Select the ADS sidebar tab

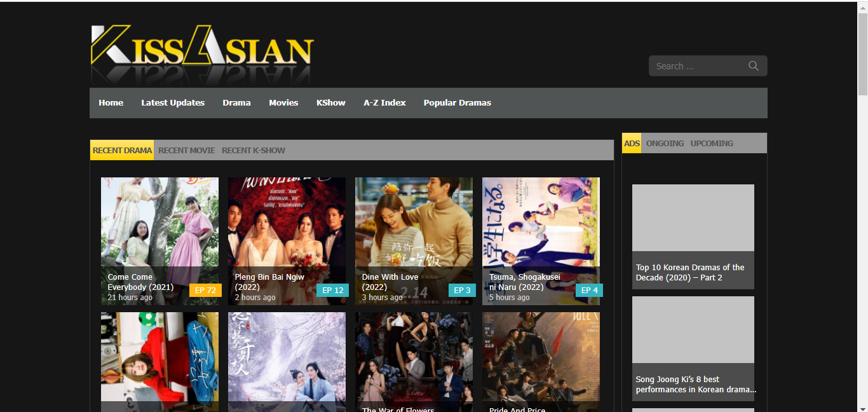coord(632,143)
